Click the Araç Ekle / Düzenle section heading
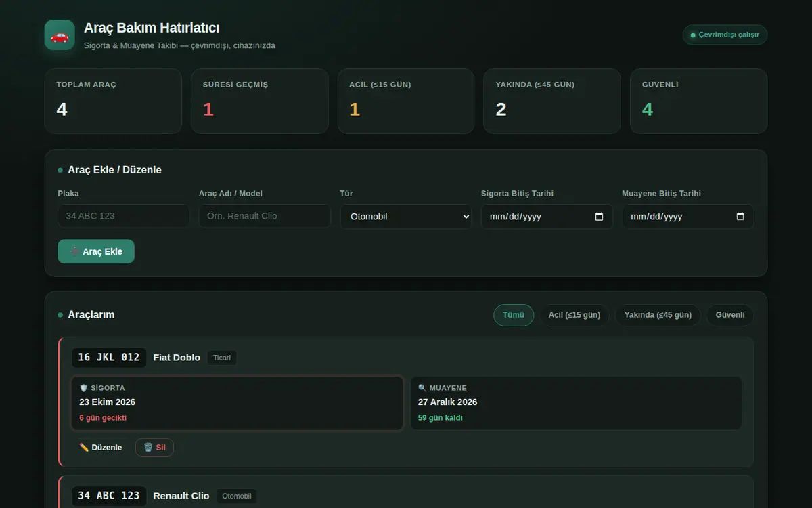 click(114, 170)
